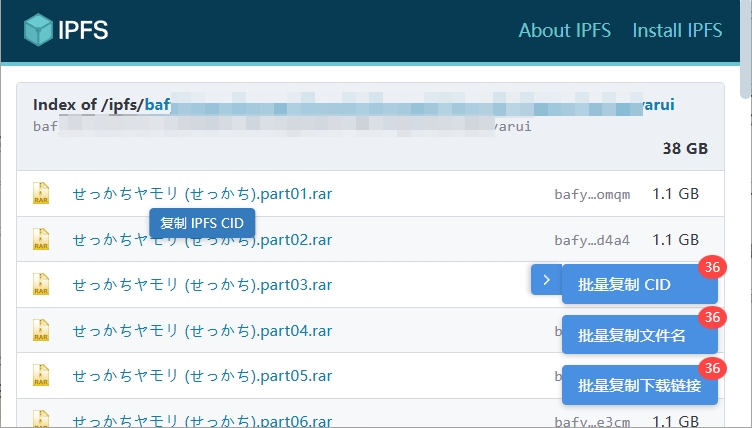Click the 1.1 GB size for part02.rar

[676, 239]
